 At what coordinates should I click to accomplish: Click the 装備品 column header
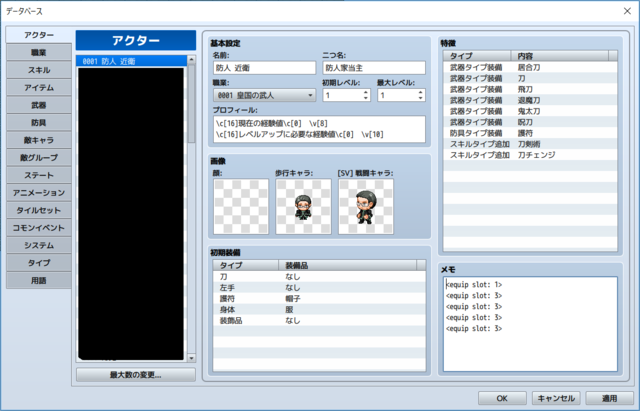tap(348, 265)
